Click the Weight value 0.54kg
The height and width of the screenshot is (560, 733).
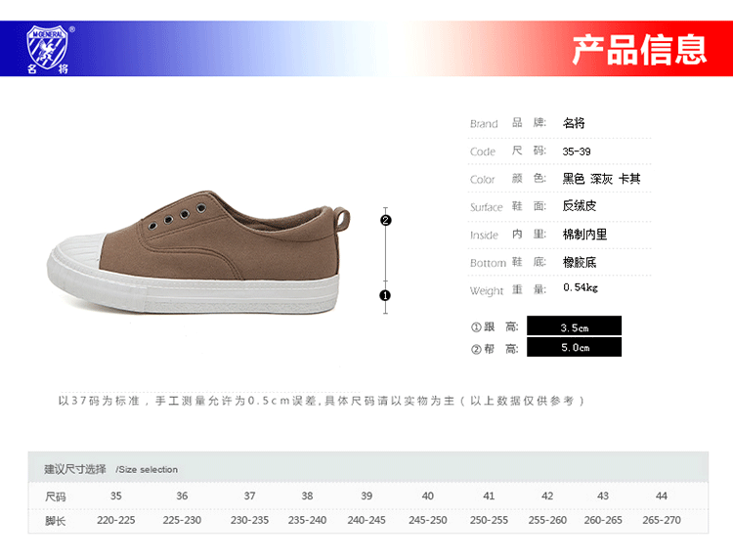pyautogui.click(x=581, y=287)
